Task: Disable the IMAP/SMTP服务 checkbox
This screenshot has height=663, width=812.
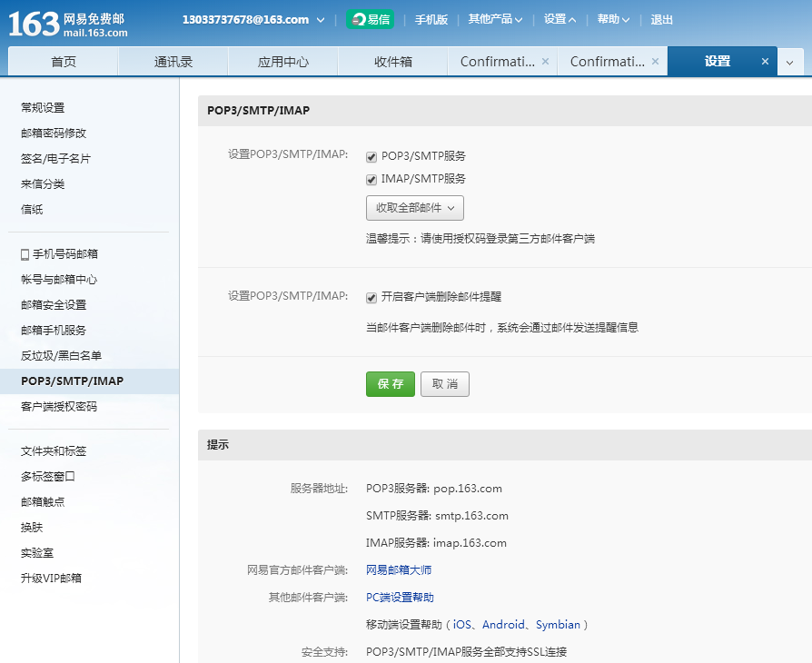Action: point(371,179)
